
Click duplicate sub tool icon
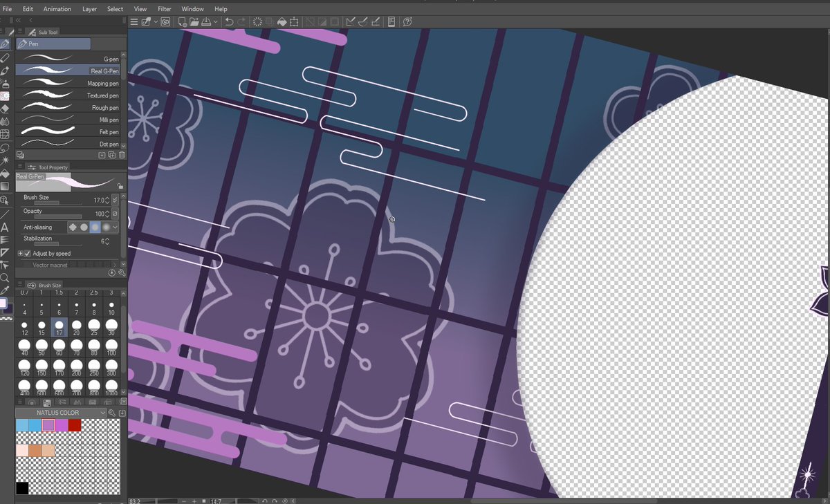tap(112, 155)
